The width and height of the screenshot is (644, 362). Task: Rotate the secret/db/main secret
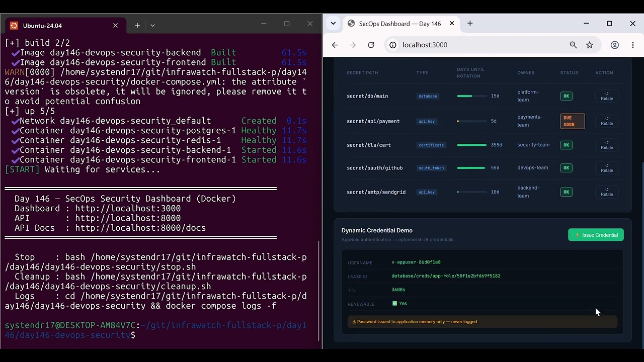(x=606, y=96)
